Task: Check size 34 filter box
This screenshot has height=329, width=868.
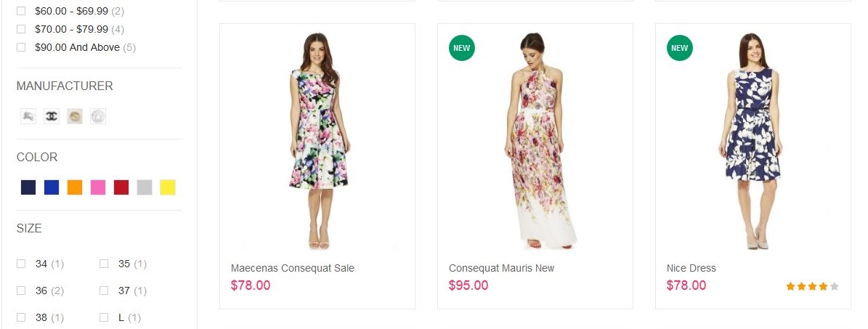Action: (21, 264)
